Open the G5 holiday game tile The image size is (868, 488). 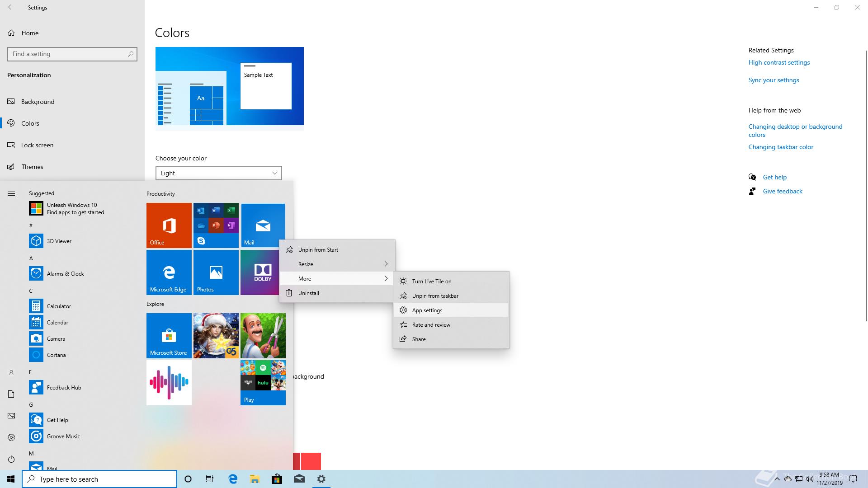click(216, 336)
